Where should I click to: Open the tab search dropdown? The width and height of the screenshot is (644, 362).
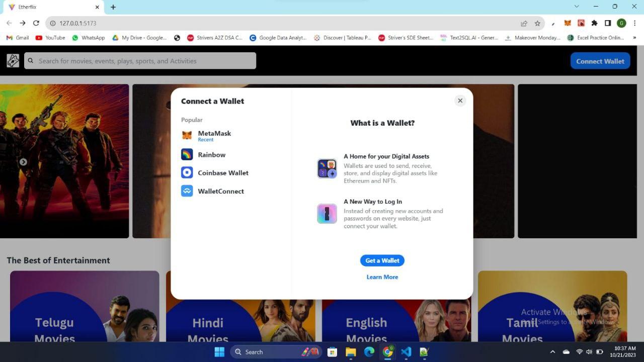coord(577,7)
